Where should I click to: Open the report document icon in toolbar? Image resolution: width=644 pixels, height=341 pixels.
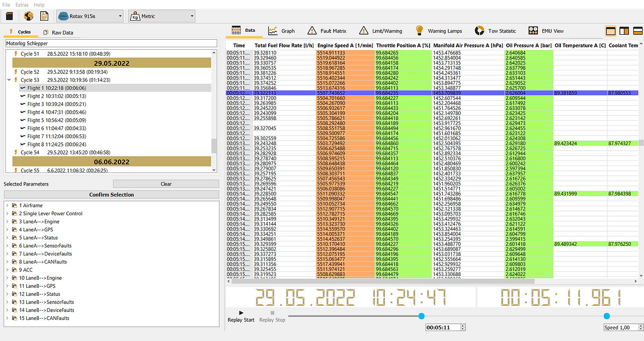point(45,16)
